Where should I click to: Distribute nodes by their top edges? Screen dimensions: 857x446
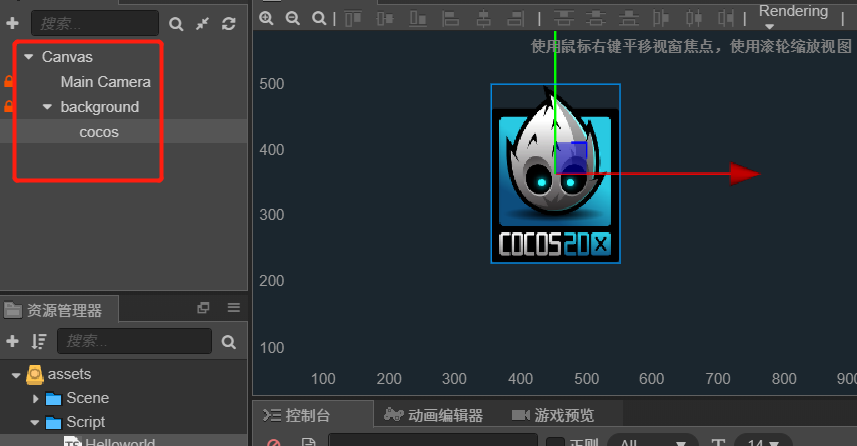(563, 19)
